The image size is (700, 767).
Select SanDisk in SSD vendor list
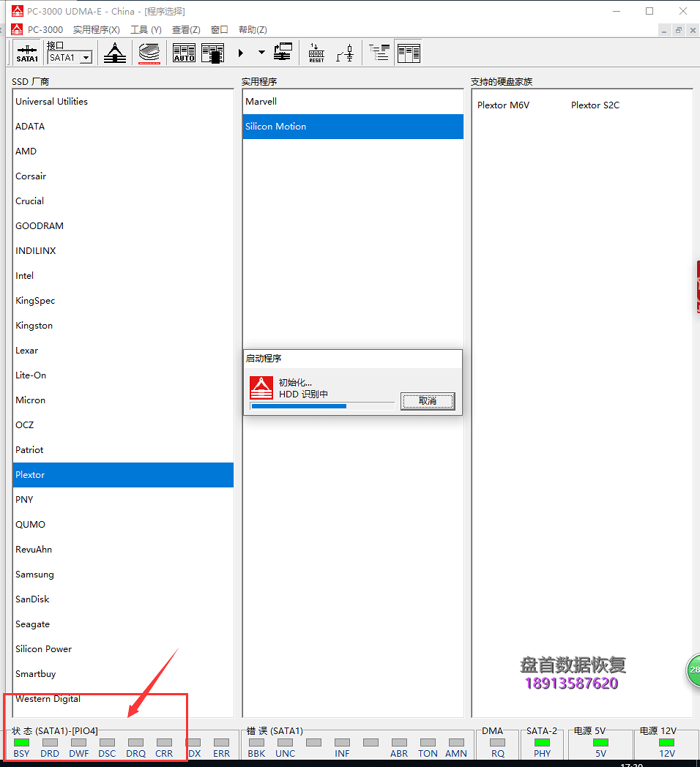point(123,599)
